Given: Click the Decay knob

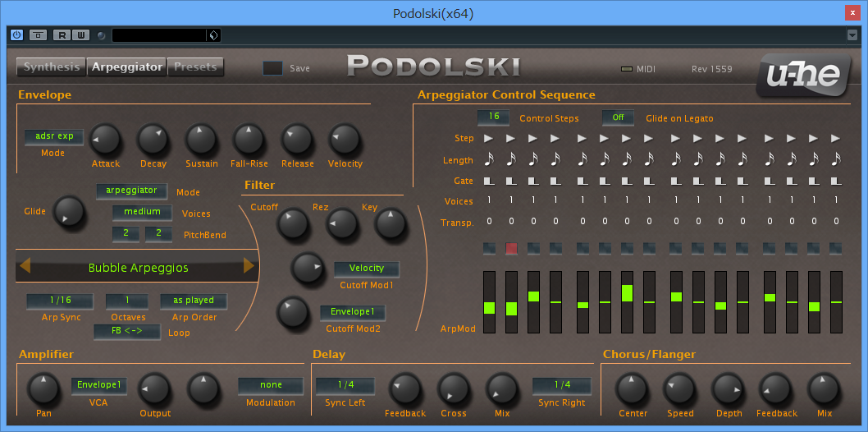Looking at the screenshot, I should pos(153,139).
